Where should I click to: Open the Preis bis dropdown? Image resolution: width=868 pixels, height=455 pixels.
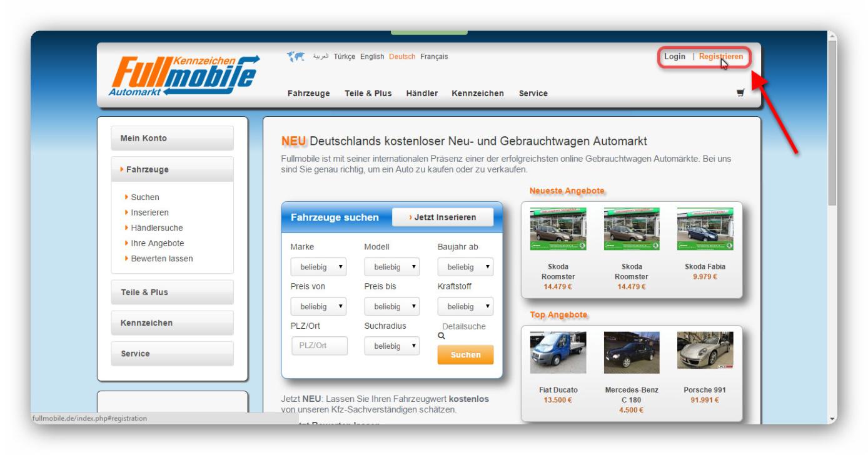coord(391,307)
